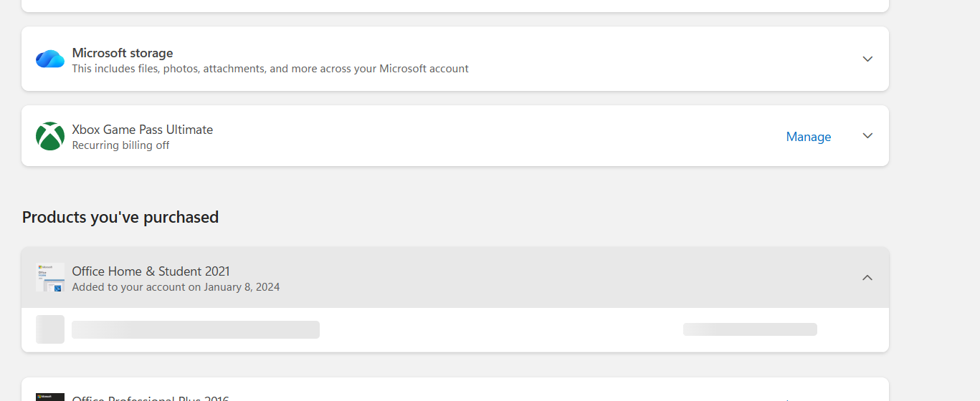The width and height of the screenshot is (980, 401).
Task: Click the small square loading placeholder
Action: pyautogui.click(x=50, y=329)
